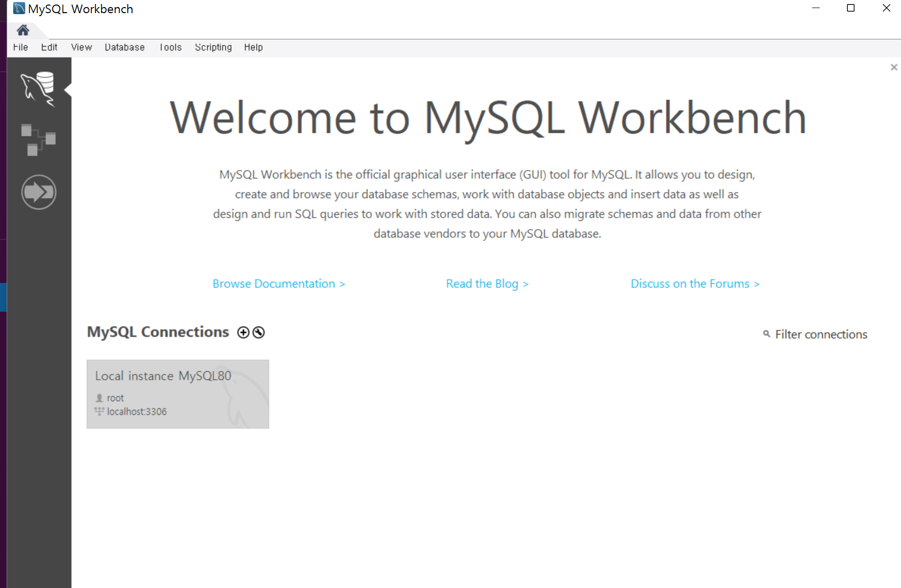The height and width of the screenshot is (588, 901).
Task: Click the Filter connections search field
Action: 821,334
